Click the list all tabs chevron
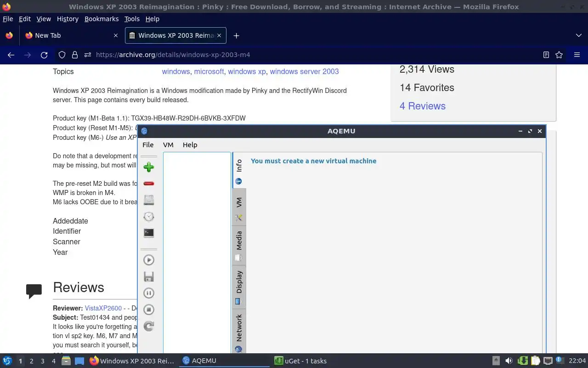This screenshot has height=368, width=588. [579, 35]
